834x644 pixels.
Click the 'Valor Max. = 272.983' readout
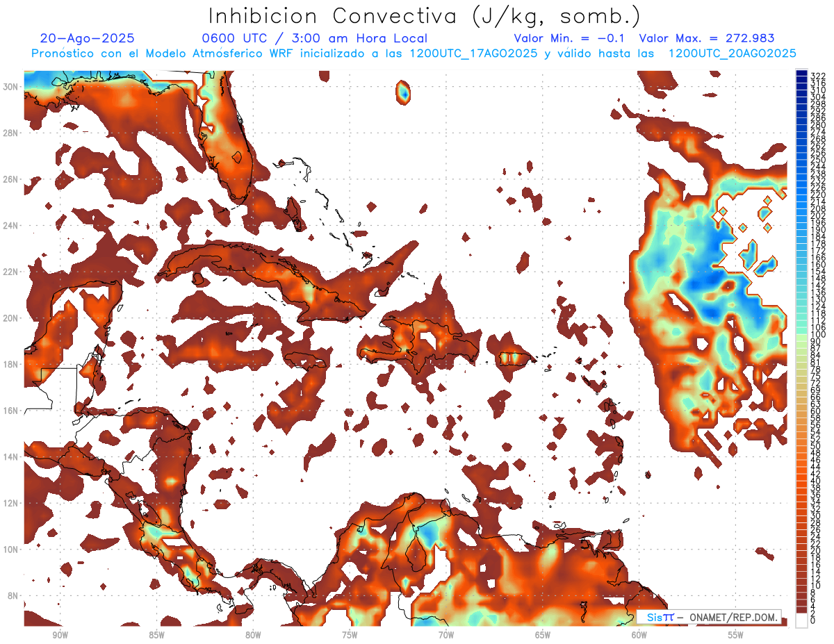[x=707, y=38]
